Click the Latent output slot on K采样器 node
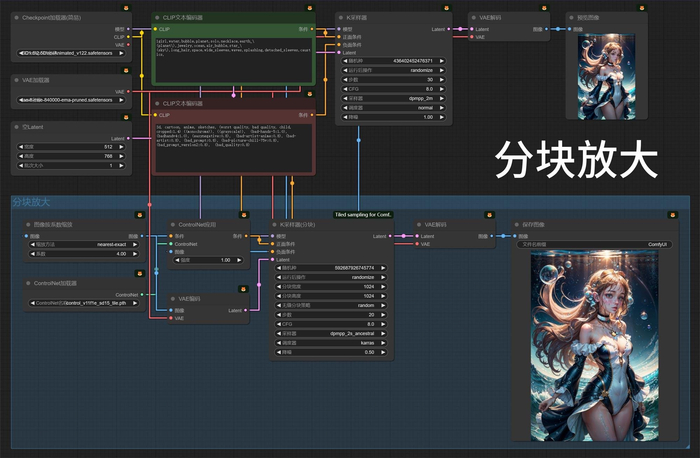700x458 pixels. click(x=448, y=29)
